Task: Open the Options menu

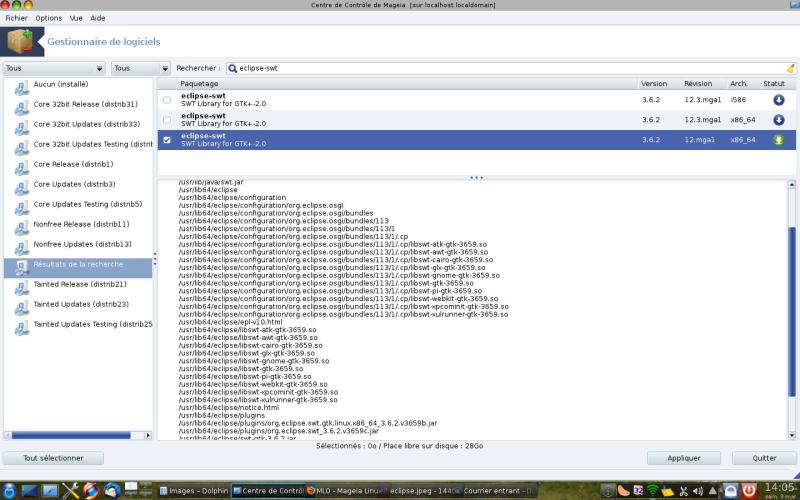Action: point(48,18)
